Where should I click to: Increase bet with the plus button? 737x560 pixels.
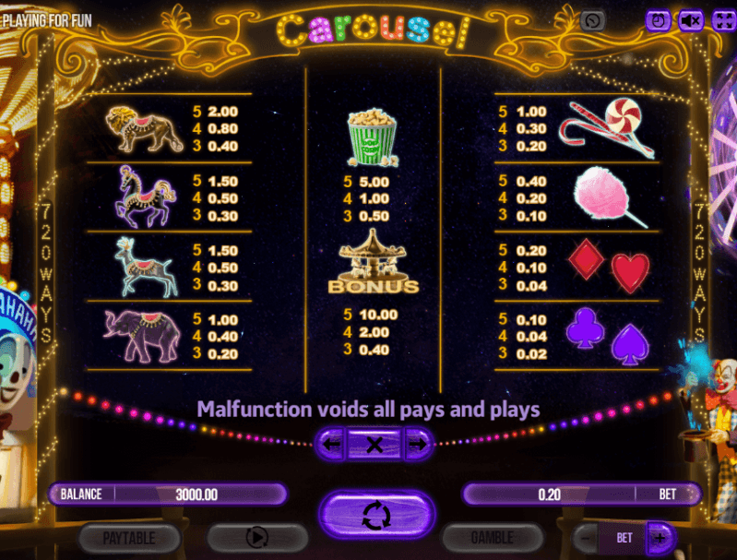pos(660,538)
